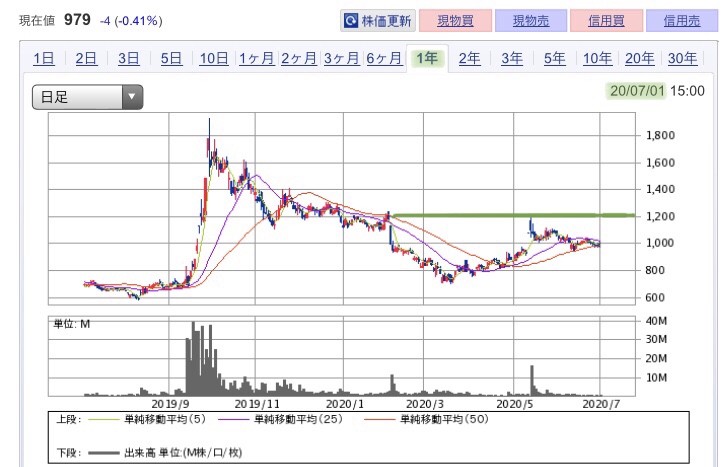Viewport: 727px width, 467px height.
Task: Open the 現物売 order link
Action: point(531,21)
